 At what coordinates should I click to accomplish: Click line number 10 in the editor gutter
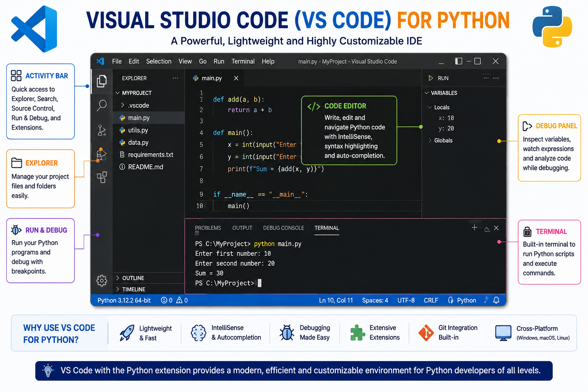pos(200,206)
